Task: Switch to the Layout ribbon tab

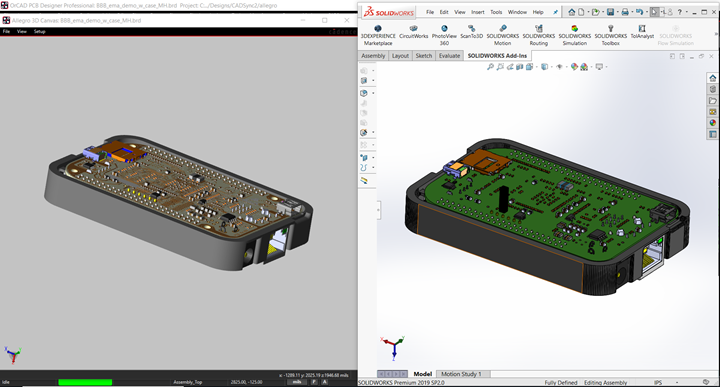Action: [x=400, y=56]
